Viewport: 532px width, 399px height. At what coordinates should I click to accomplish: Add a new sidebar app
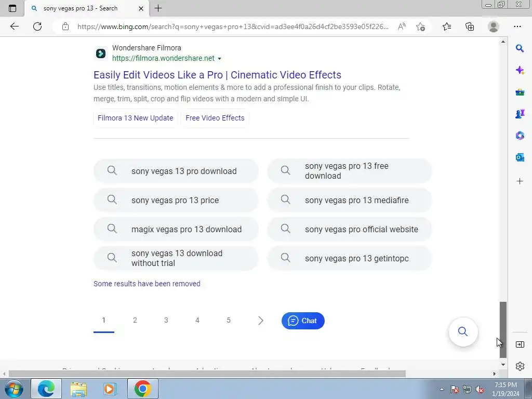click(x=520, y=181)
